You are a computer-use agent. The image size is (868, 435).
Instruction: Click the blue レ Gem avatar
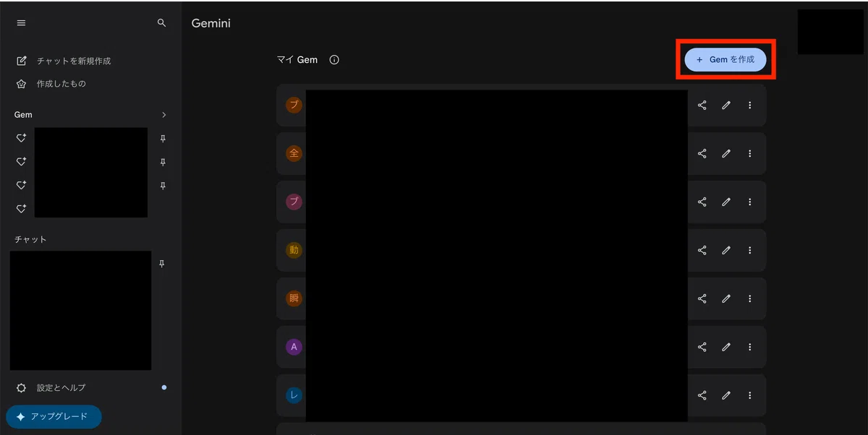click(294, 395)
